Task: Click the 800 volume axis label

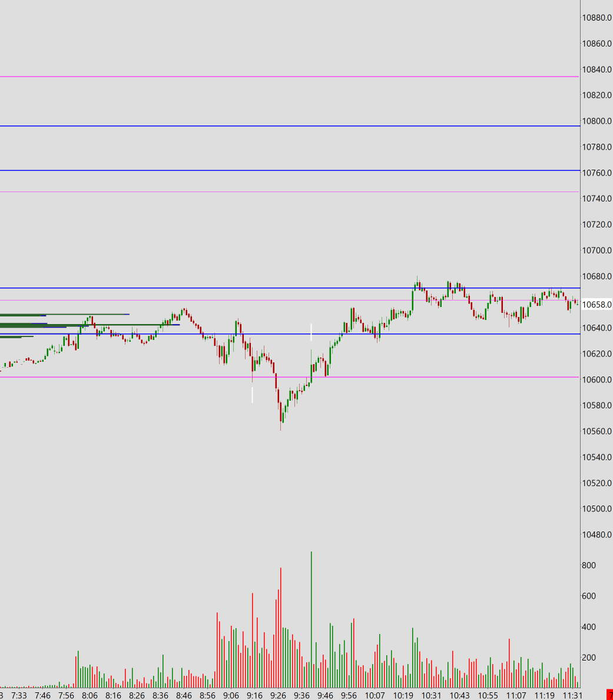Action: click(x=589, y=565)
